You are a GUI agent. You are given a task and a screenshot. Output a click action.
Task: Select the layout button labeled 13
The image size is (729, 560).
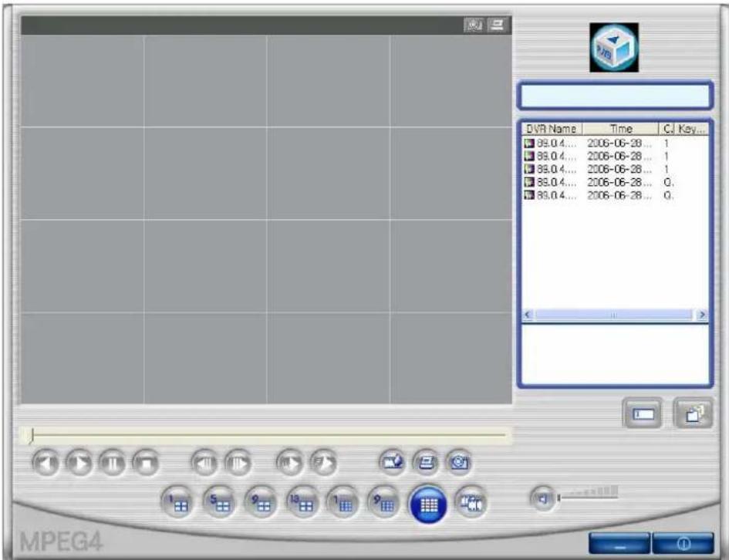pyautogui.click(x=302, y=503)
